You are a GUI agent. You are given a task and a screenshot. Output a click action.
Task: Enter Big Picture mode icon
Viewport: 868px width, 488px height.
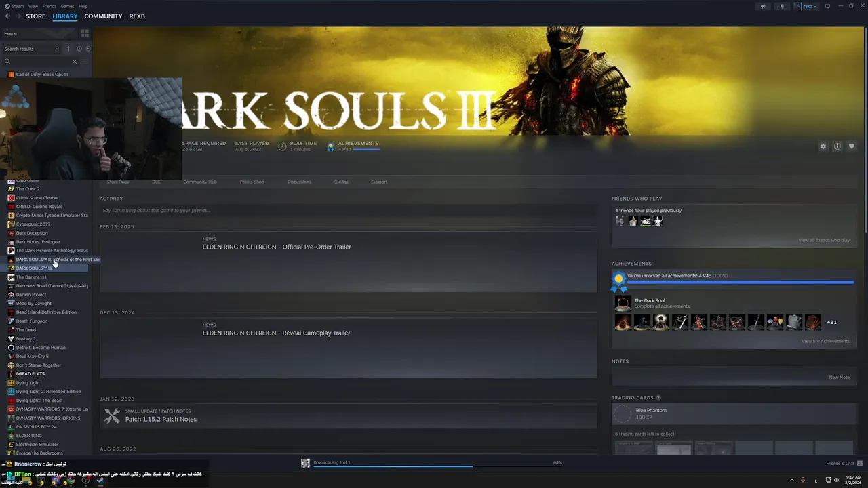827,6
